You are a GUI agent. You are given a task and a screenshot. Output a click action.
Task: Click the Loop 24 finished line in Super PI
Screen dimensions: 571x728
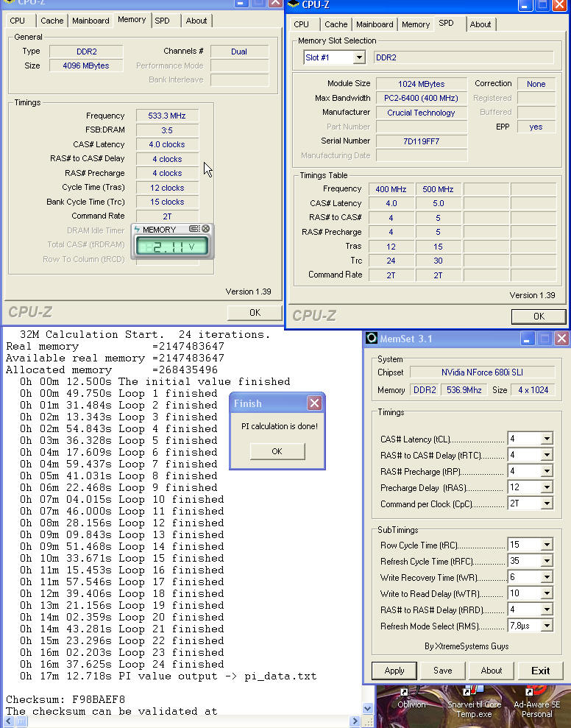(121, 665)
